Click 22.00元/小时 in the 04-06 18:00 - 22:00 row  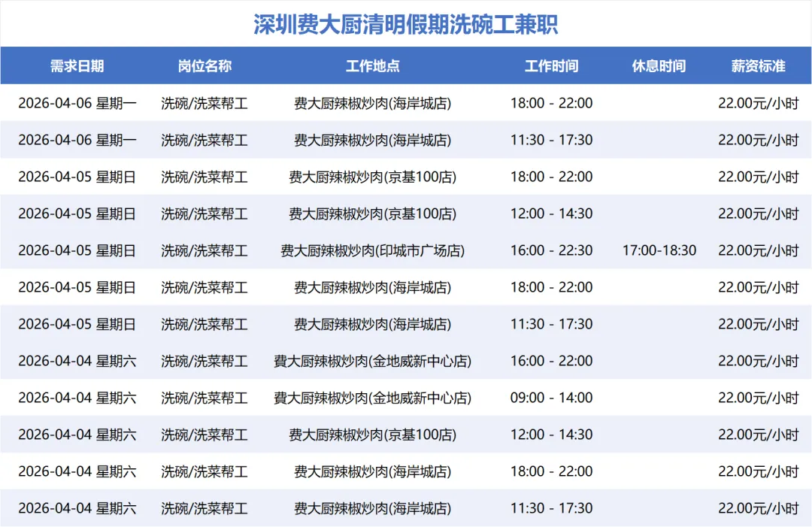coord(758,103)
